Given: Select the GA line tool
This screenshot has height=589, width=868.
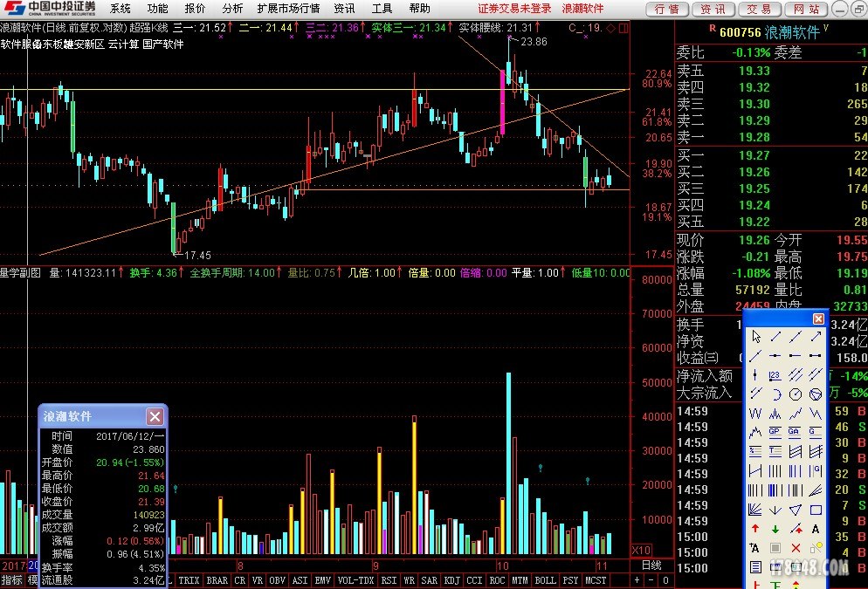Looking at the screenshot, I should pos(795,433).
